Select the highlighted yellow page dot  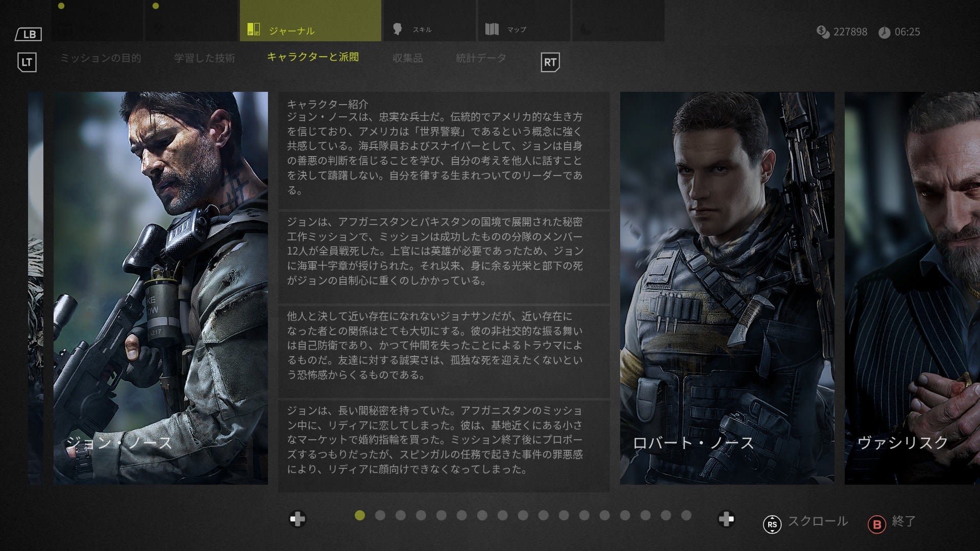pyautogui.click(x=360, y=515)
